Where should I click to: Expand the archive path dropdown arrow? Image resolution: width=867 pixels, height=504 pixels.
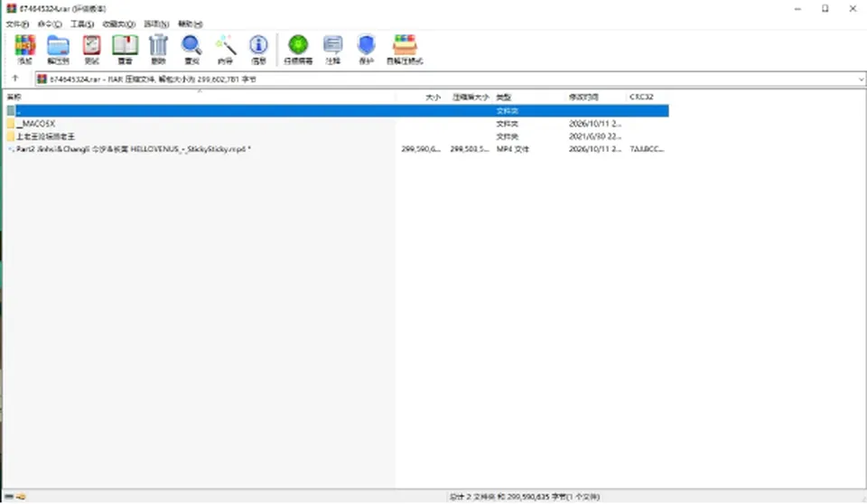click(x=861, y=79)
